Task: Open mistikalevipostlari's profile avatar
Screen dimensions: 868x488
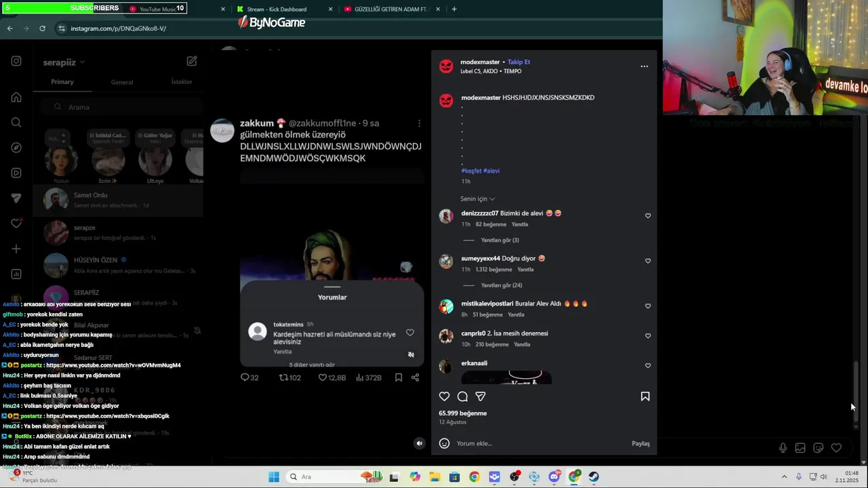Action: 446,306
